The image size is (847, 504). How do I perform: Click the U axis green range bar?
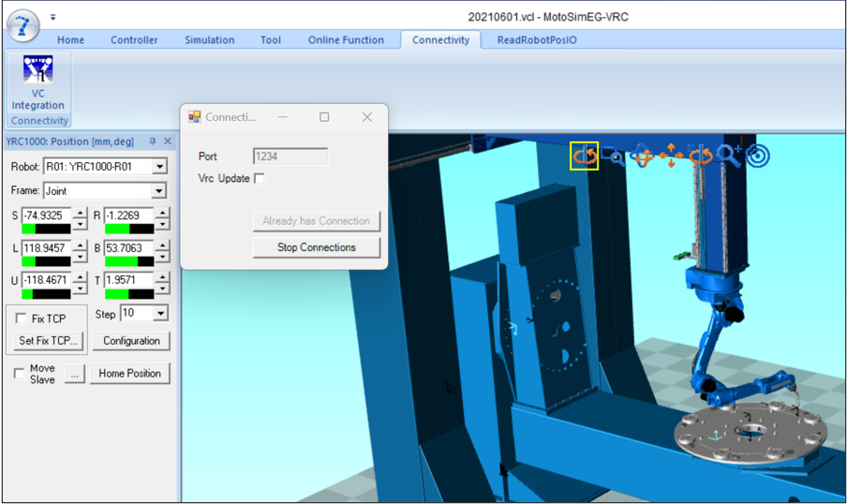tap(46, 294)
